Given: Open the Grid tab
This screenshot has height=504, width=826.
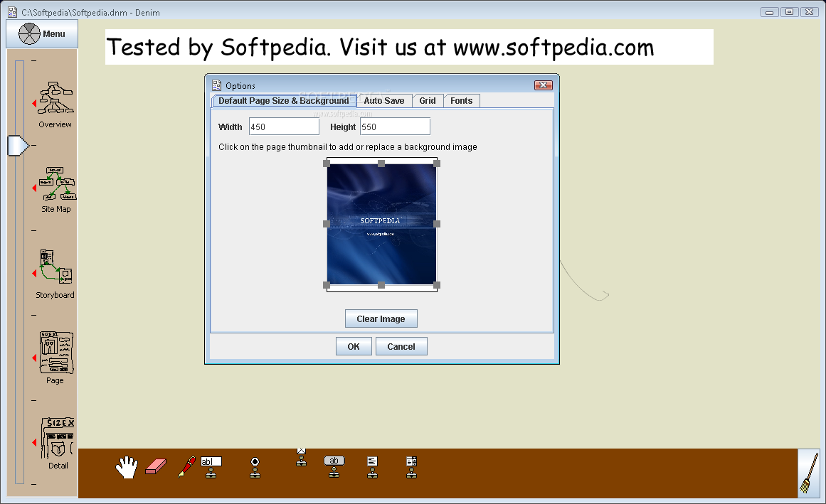Looking at the screenshot, I should tap(427, 100).
